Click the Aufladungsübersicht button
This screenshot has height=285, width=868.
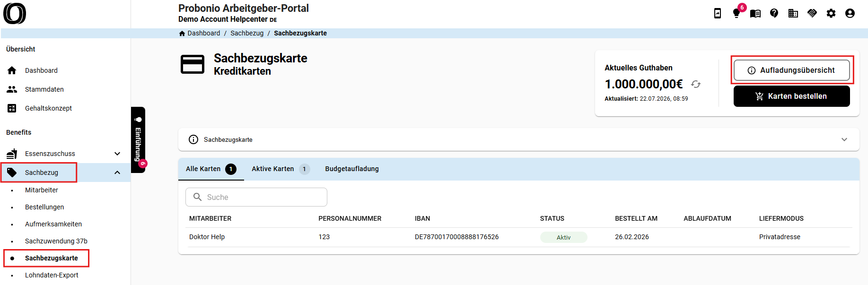tap(791, 70)
